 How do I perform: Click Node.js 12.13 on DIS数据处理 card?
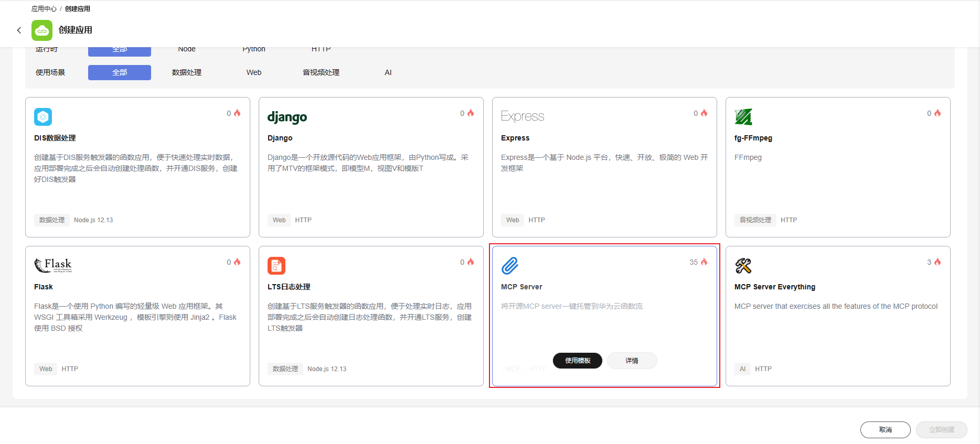point(93,220)
